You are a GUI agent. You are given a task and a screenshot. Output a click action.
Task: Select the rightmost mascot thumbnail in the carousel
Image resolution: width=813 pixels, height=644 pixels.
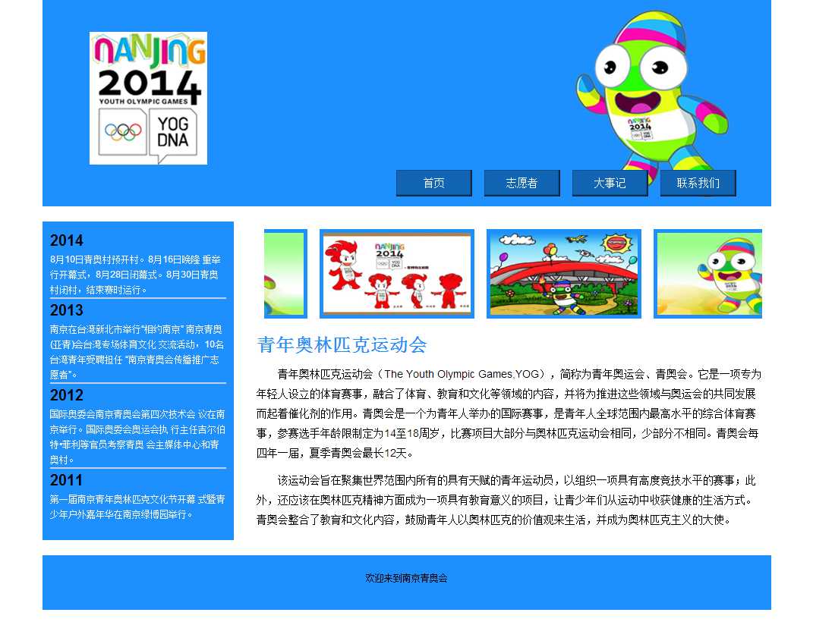(708, 274)
